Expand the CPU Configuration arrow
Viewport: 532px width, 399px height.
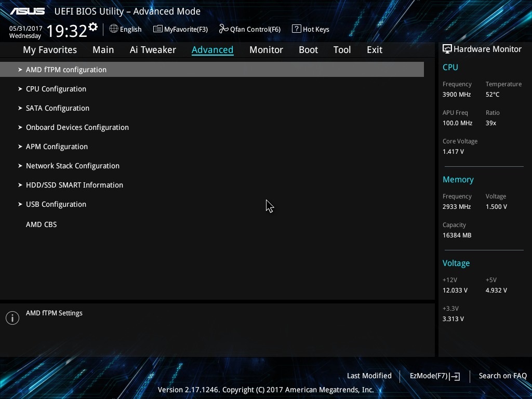tap(20, 89)
